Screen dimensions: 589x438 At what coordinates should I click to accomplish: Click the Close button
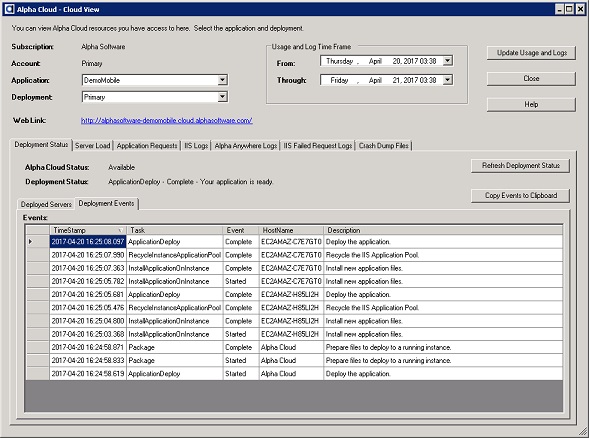(x=531, y=79)
